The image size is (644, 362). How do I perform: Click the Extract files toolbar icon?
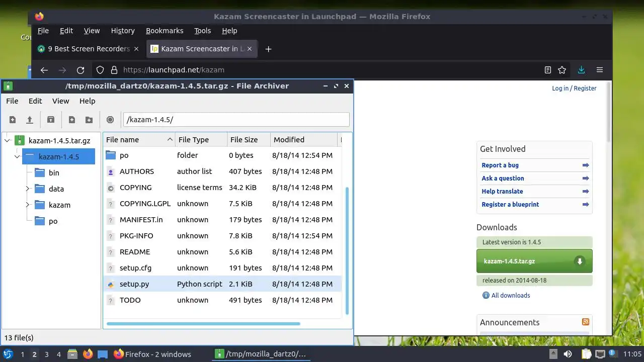[51, 120]
